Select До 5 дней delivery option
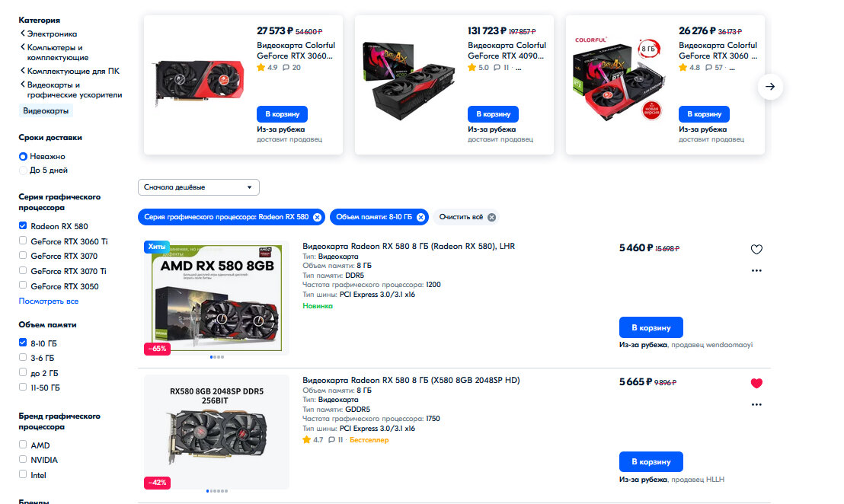The image size is (844, 504). [23, 171]
